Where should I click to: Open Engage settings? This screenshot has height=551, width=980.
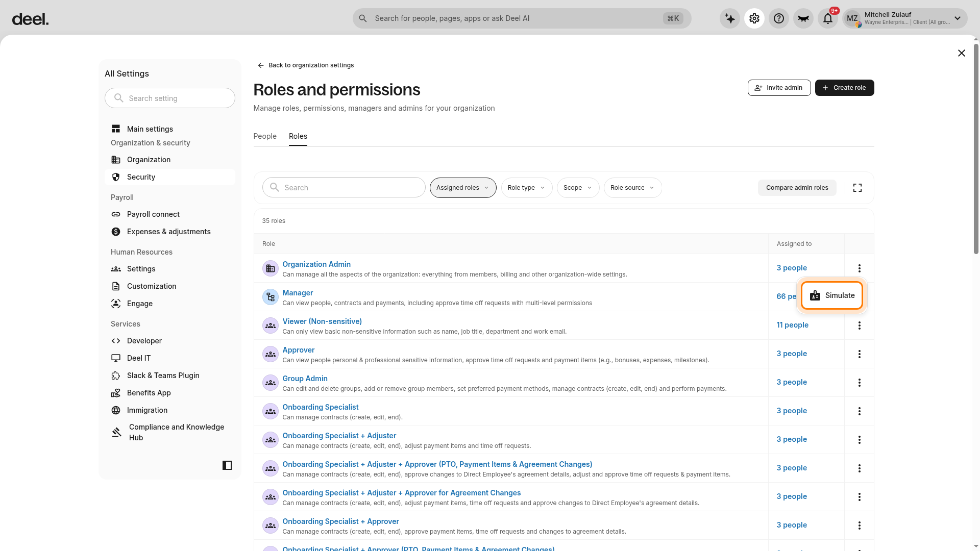(x=170, y=304)
